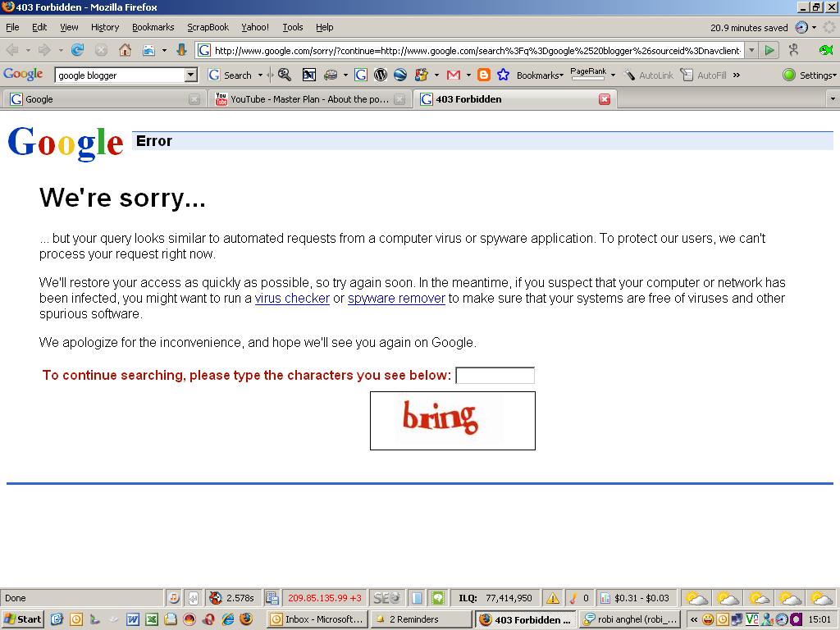Open the History menu
This screenshot has height=630, width=840.
(104, 27)
